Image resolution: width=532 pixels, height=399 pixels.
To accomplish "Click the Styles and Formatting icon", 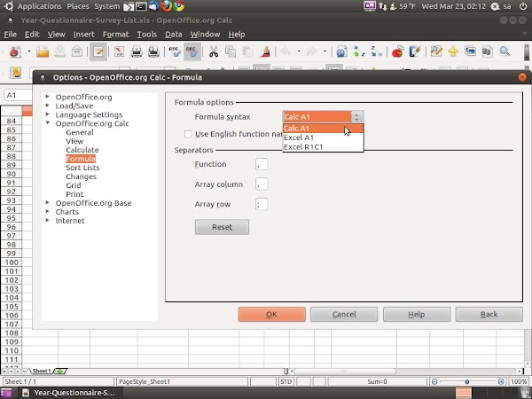I will click(15, 73).
